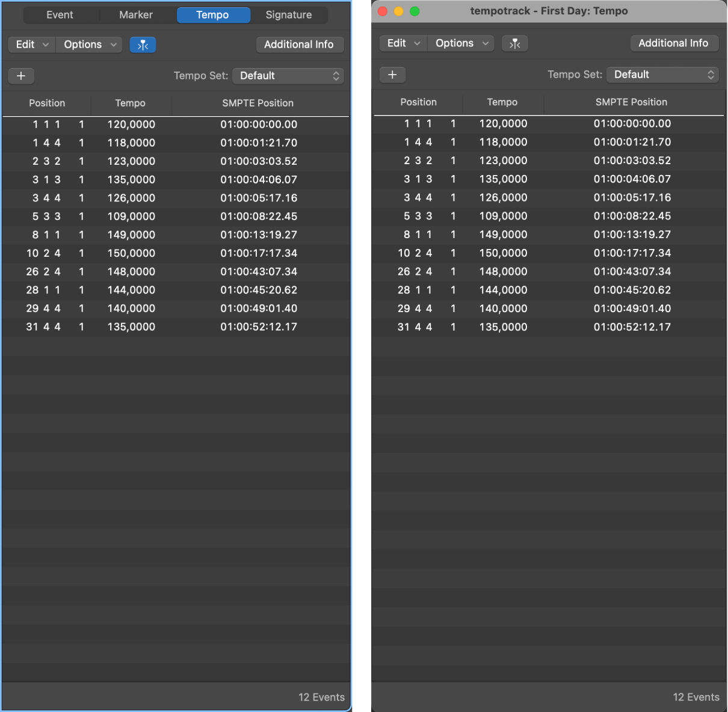The image size is (728, 712).
Task: Select the 150,0000 tempo event in tempotrack
Action: (x=503, y=253)
